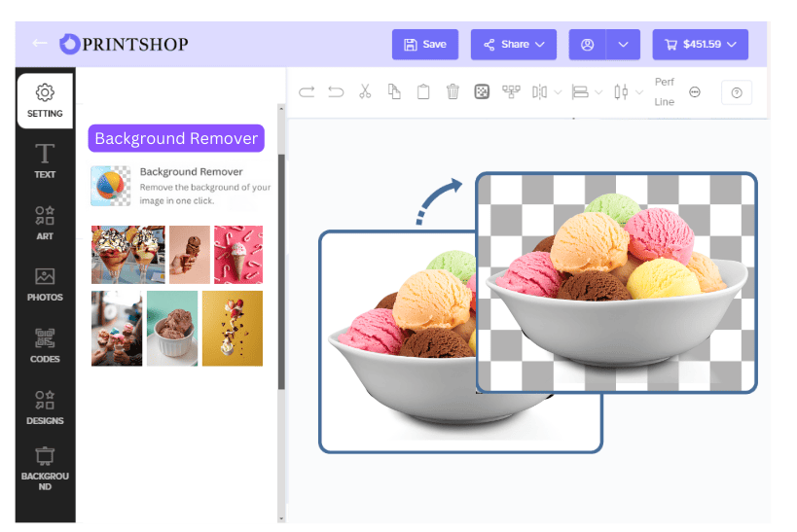797x532 pixels.
Task: Open the Background sidebar tab
Action: point(45,469)
